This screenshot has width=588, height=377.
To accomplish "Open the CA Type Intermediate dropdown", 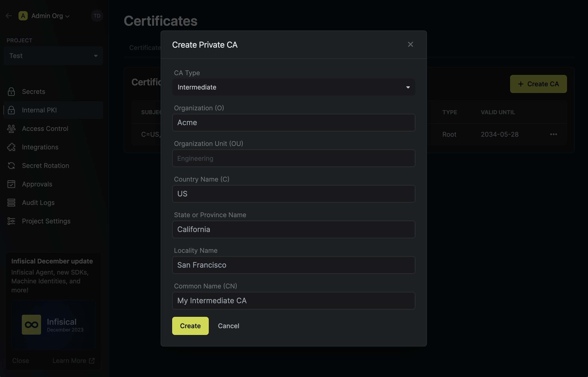I will pos(294,87).
